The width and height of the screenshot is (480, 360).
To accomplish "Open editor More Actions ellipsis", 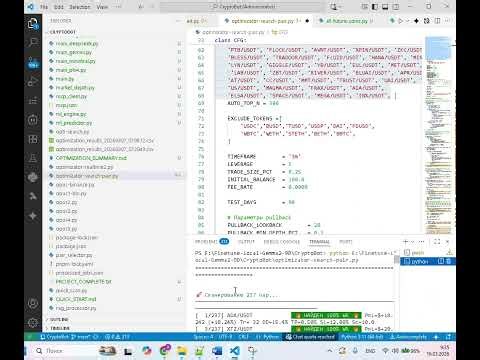I will 448,21.
